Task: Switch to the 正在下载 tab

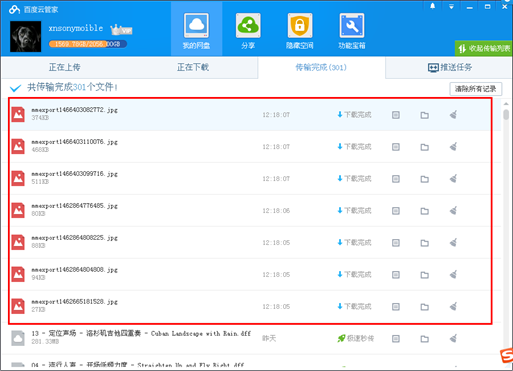Action: point(193,67)
